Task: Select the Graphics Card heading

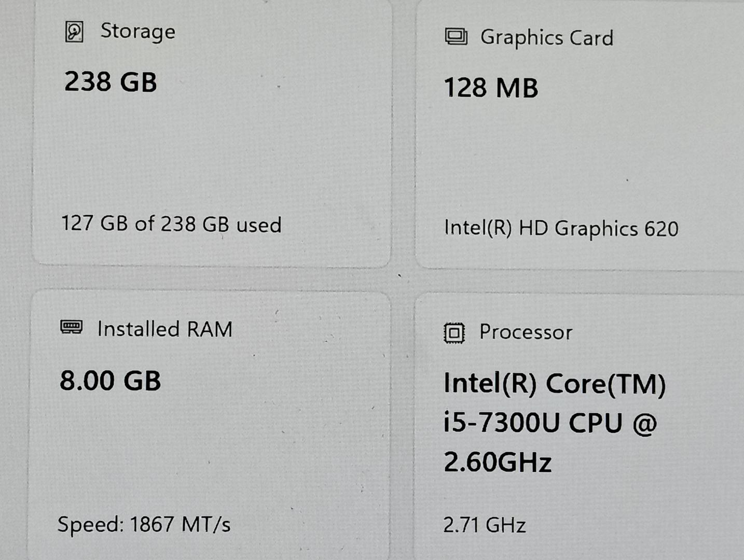Action: 547,38
